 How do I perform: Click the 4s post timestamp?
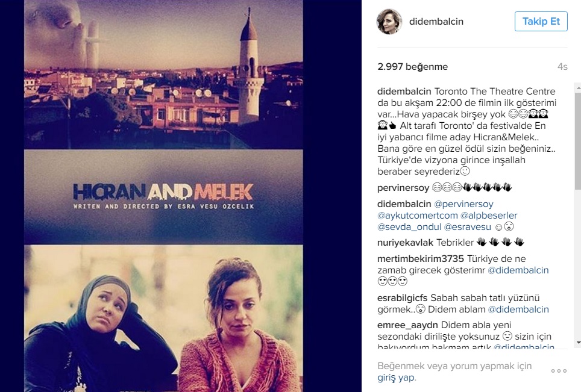point(562,67)
